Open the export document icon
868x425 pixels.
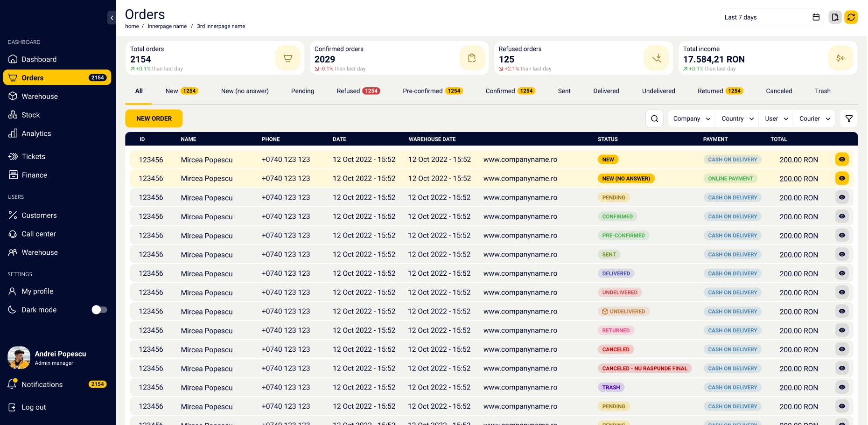tap(835, 17)
